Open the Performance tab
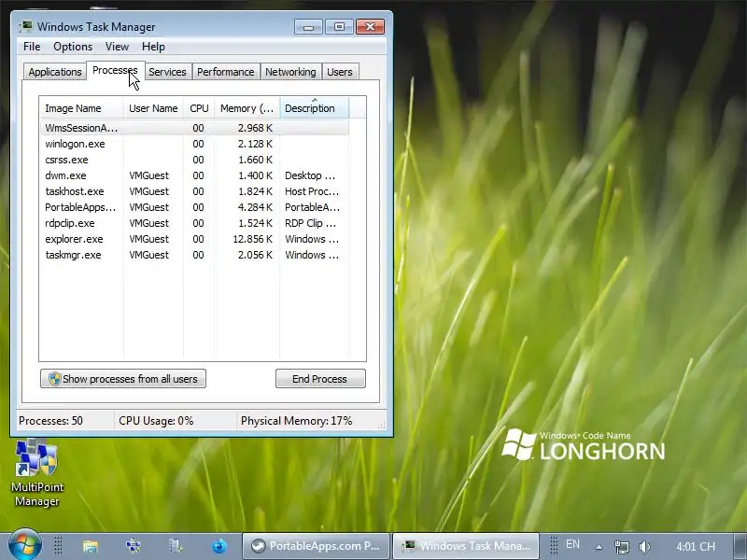 [225, 72]
